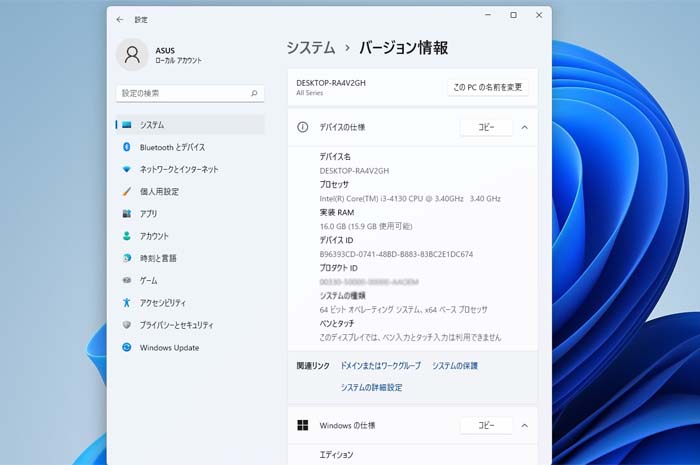
Task: Click the search magnifier icon
Action: (254, 93)
